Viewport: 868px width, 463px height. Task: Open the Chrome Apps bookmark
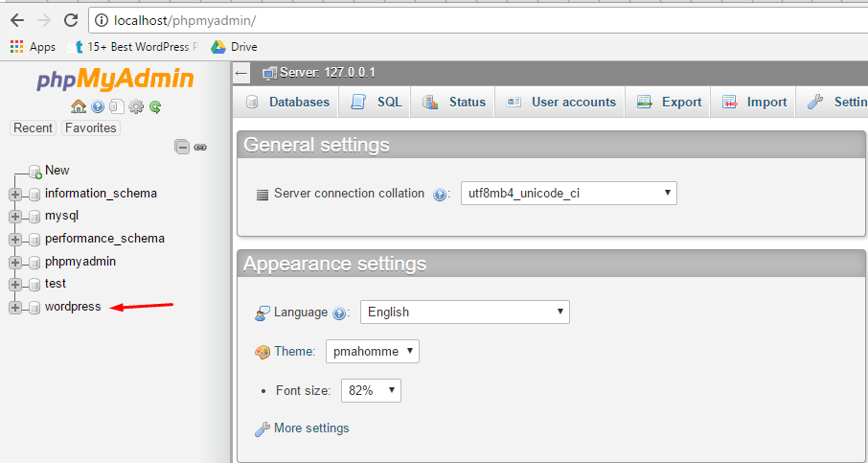(x=34, y=47)
